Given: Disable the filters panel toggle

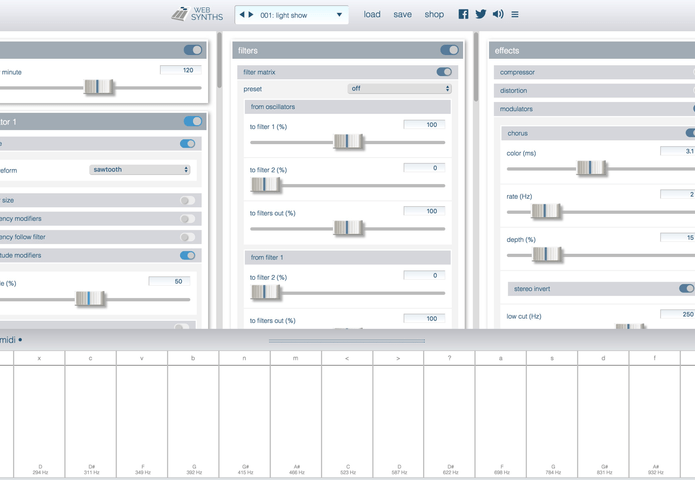Looking at the screenshot, I should click(x=450, y=50).
